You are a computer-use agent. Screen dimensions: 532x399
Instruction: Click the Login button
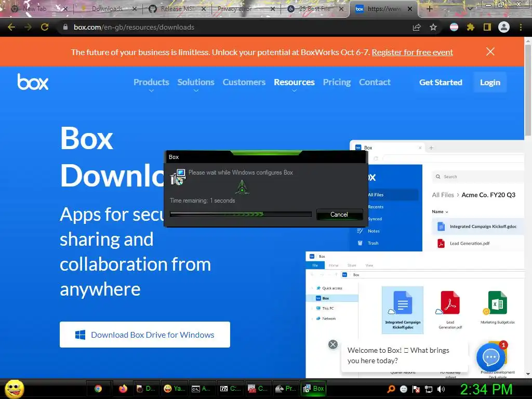click(490, 82)
